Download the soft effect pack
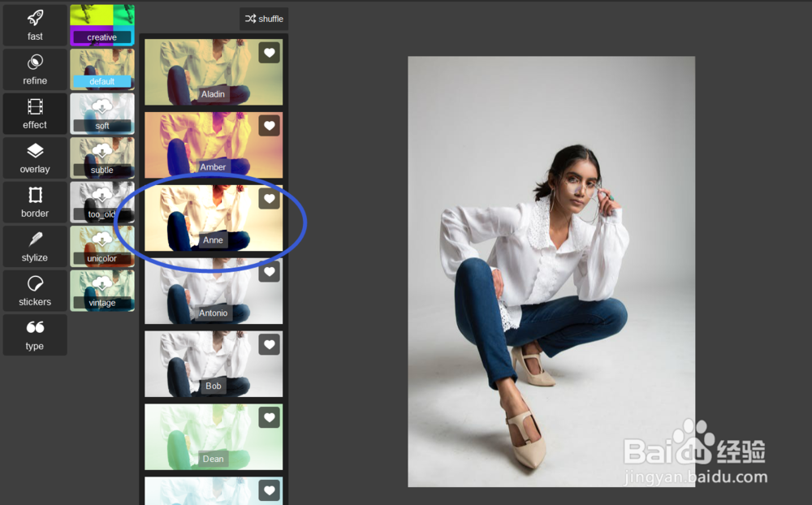Viewport: 812px width, 505px height. coord(102,114)
